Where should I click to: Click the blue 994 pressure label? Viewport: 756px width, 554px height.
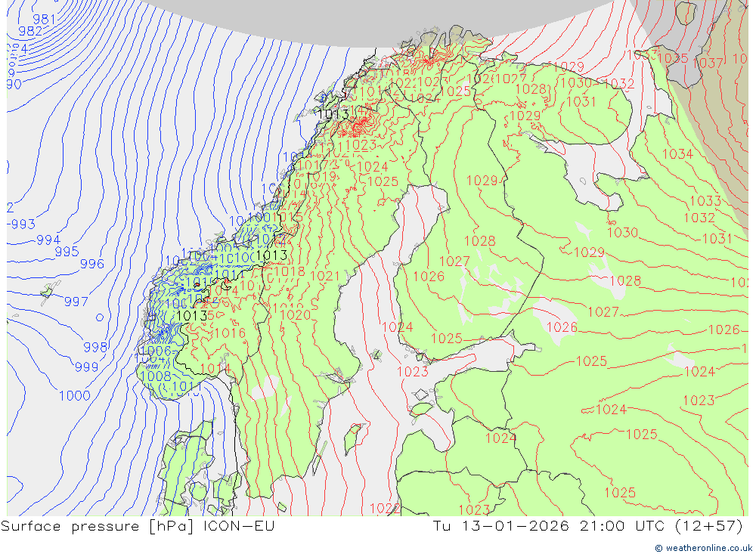click(48, 240)
